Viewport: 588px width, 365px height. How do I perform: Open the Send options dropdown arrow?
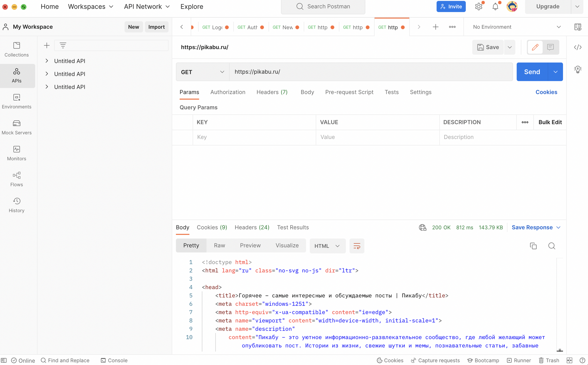[x=556, y=72]
